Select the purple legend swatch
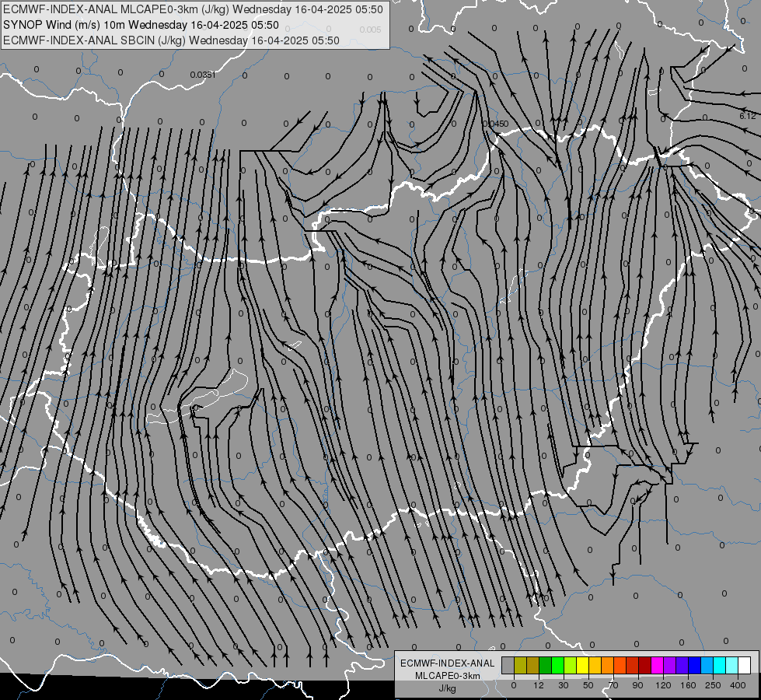Viewport: 761px width, 700px height. [x=670, y=665]
